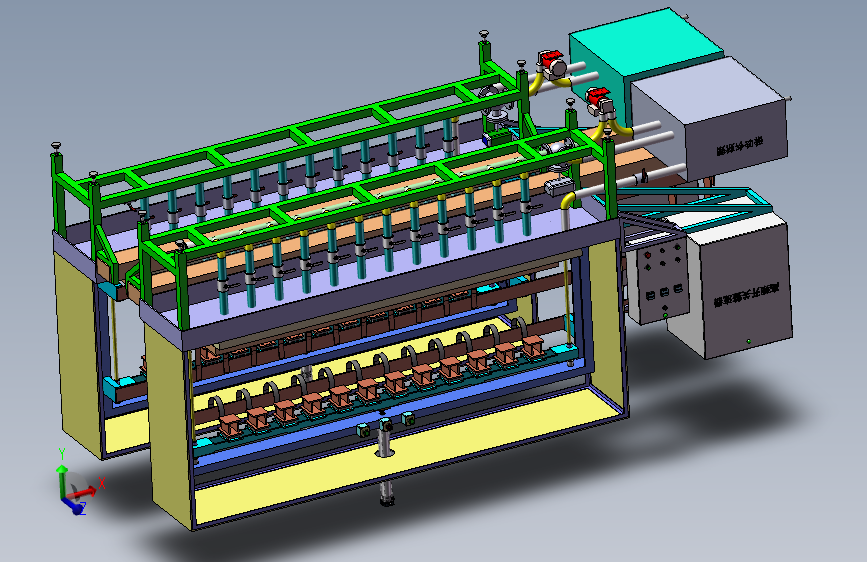Click the blue Z axis of the orientation triad
Screen dimensions: 867x562
(74, 506)
